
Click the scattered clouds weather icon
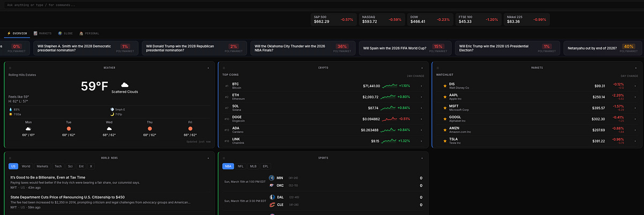pyautogui.click(x=125, y=85)
